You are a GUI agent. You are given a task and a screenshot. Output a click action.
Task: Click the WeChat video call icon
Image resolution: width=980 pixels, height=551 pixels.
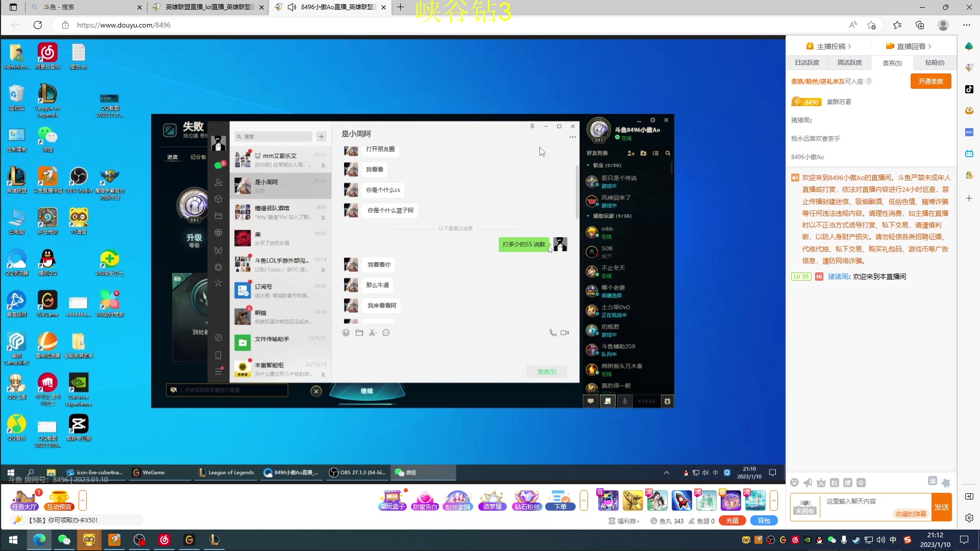[565, 332]
